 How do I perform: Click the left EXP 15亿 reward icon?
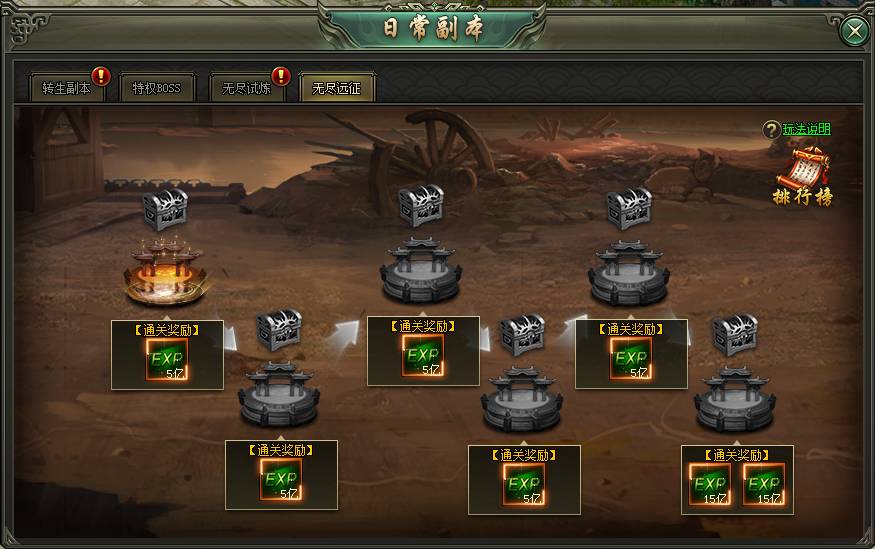709,484
